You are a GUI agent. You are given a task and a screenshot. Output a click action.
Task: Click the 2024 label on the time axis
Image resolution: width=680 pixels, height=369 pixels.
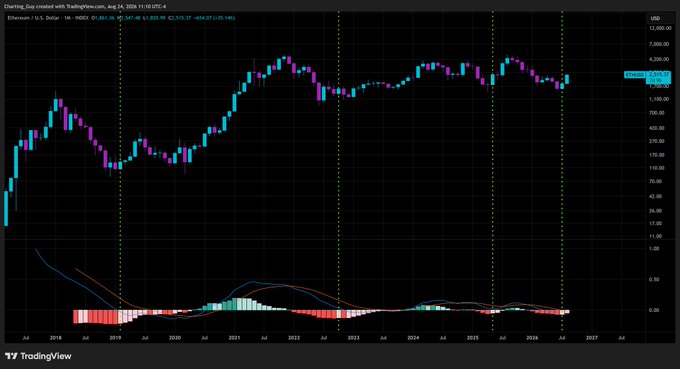(413, 338)
